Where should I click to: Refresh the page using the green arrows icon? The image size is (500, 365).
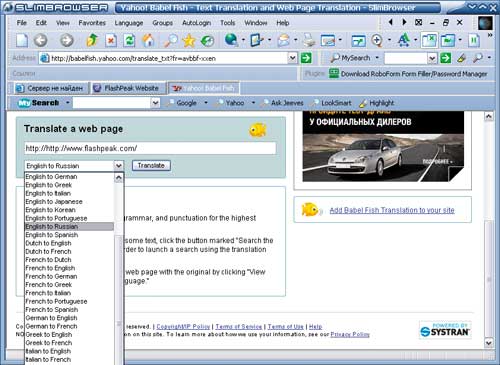click(x=129, y=40)
